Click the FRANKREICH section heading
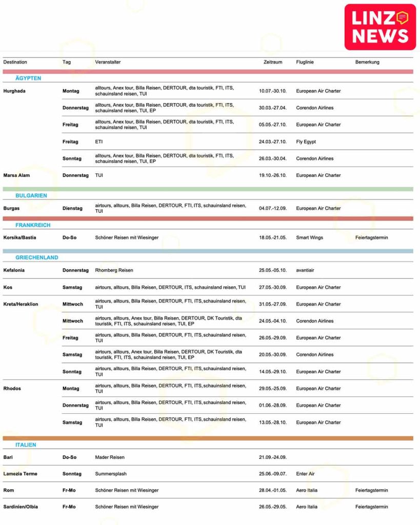Screen dimensions: 420x525 tap(33, 225)
